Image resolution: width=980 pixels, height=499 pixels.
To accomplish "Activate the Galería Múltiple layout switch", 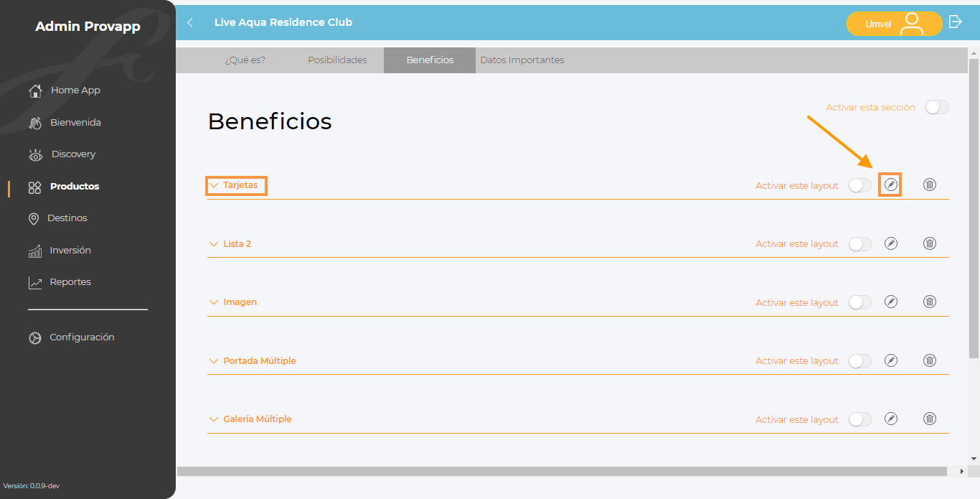I will (859, 419).
